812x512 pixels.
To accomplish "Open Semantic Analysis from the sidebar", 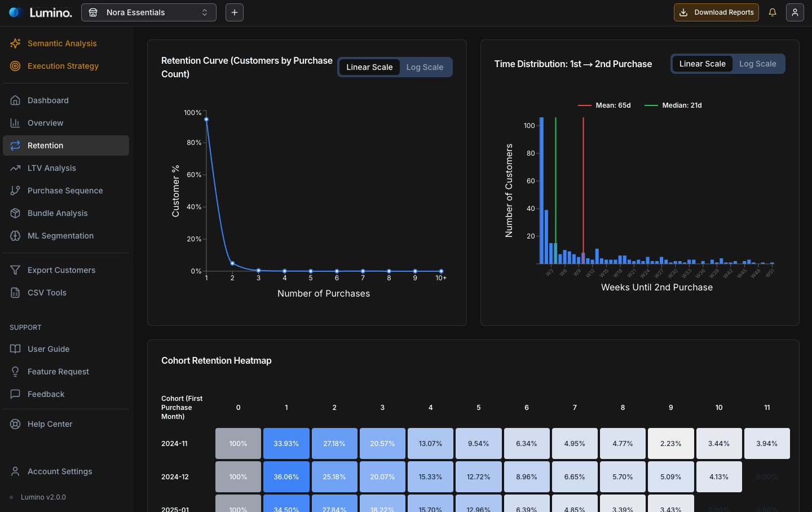I will [62, 43].
